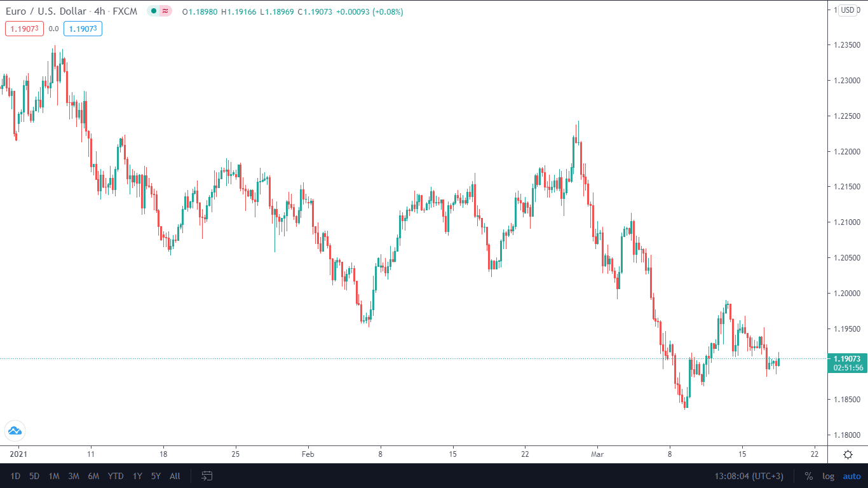The width and height of the screenshot is (868, 488).
Task: Click the red sell price button 1.19073
Action: click(x=24, y=29)
